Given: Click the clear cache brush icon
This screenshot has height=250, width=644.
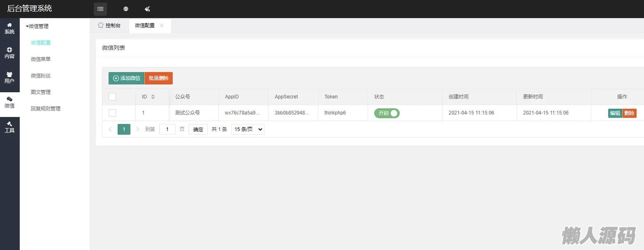Looking at the screenshot, I should click(147, 9).
